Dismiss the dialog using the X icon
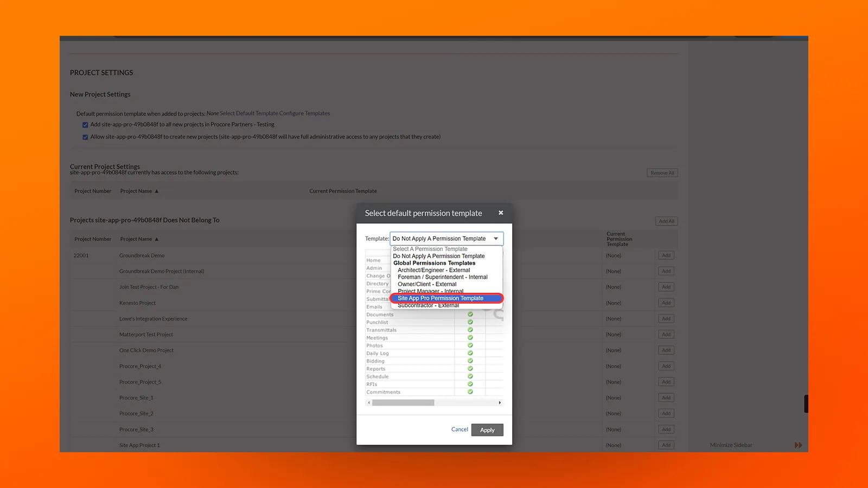This screenshot has width=868, height=488. point(501,213)
